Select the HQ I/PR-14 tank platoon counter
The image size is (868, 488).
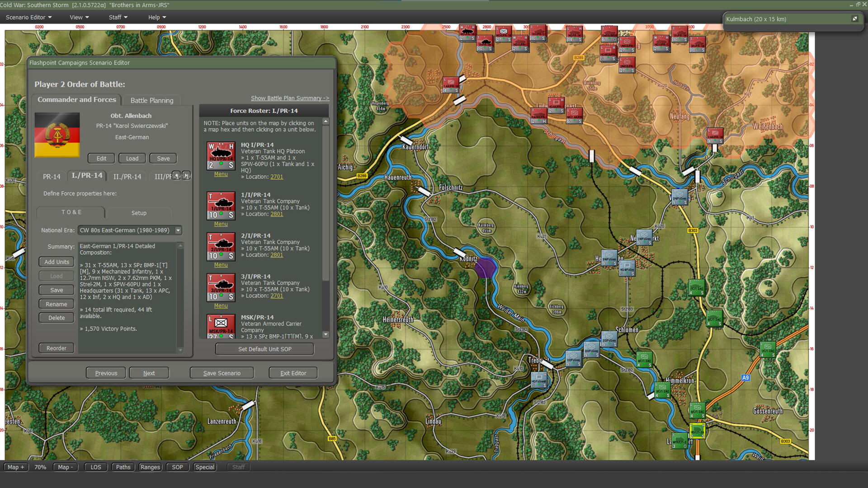(221, 155)
